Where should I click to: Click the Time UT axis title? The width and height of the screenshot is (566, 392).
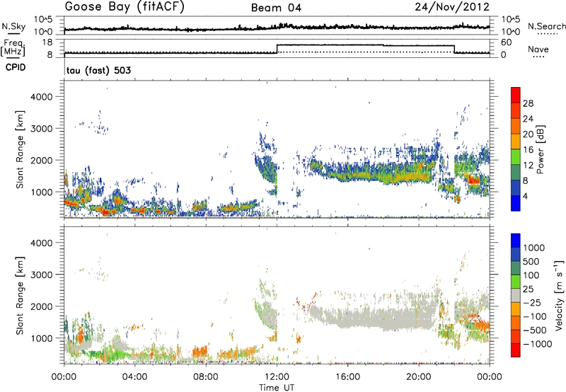click(x=277, y=388)
